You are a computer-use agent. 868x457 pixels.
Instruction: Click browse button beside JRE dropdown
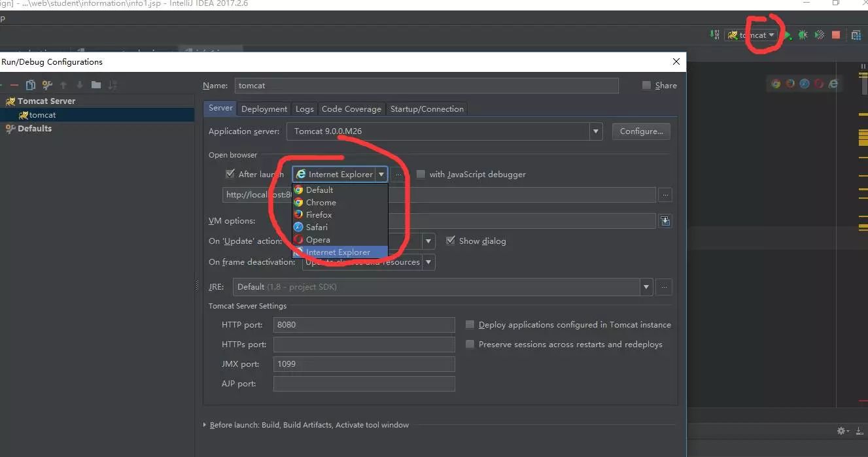click(x=664, y=286)
